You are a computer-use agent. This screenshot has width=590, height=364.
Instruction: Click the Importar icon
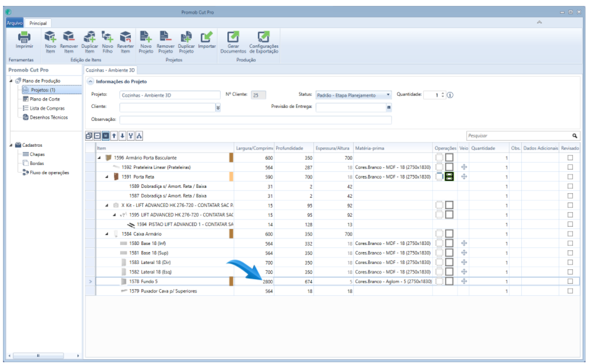click(x=207, y=38)
